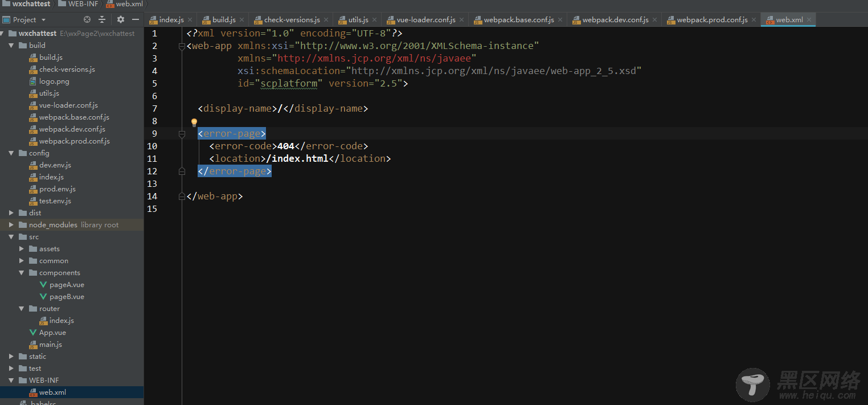Switch to the webpack.base.conf.js tab

(519, 20)
